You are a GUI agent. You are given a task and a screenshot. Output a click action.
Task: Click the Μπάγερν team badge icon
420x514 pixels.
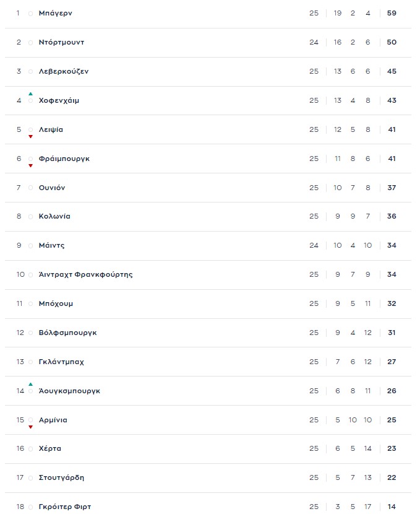30,13
